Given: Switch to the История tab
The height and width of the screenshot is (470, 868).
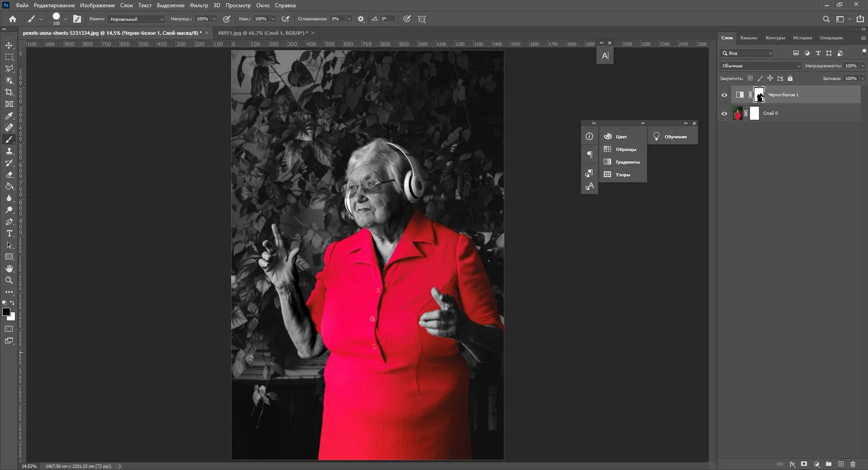Looking at the screenshot, I should coord(802,38).
